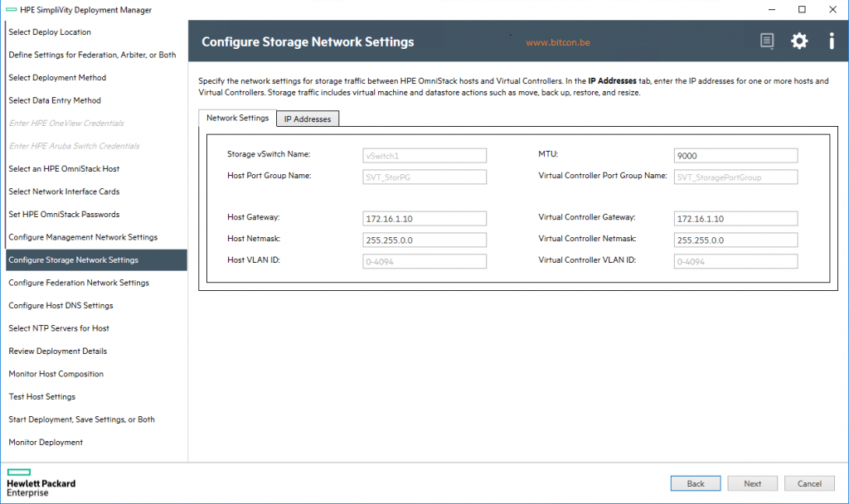Go to Configure Management Network Settings step

point(83,237)
